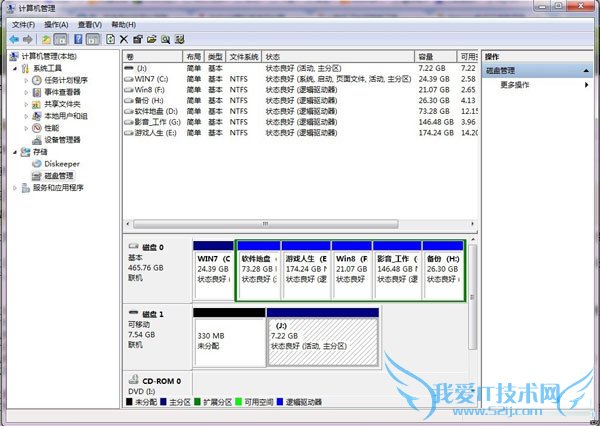Click the 服务和应用程序 icon

pos(25,188)
